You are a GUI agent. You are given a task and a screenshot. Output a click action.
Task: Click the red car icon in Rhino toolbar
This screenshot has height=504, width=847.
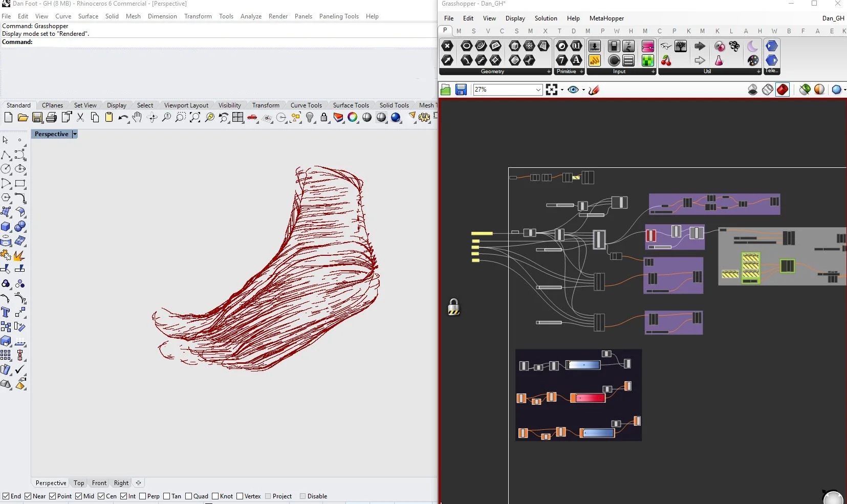[252, 118]
